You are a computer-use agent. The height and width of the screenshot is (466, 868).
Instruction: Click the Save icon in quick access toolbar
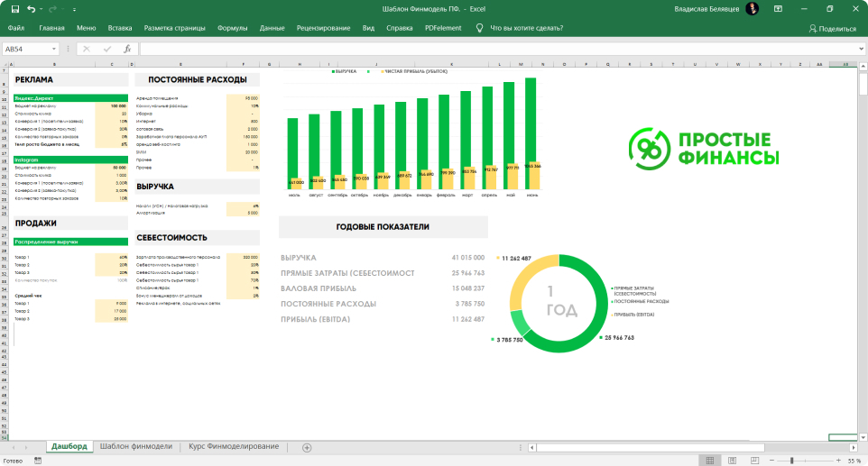pos(14,9)
